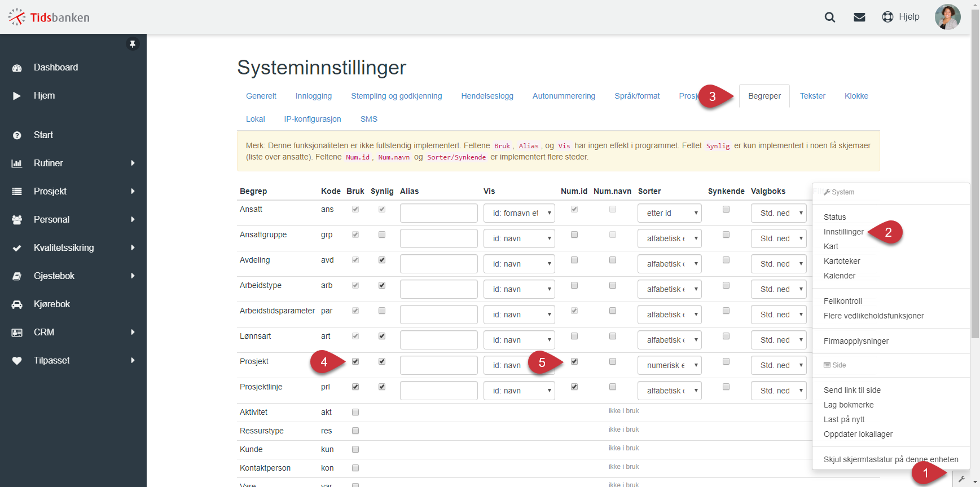This screenshot has width=980, height=487.
Task: Open the user profile avatar
Action: click(x=948, y=17)
